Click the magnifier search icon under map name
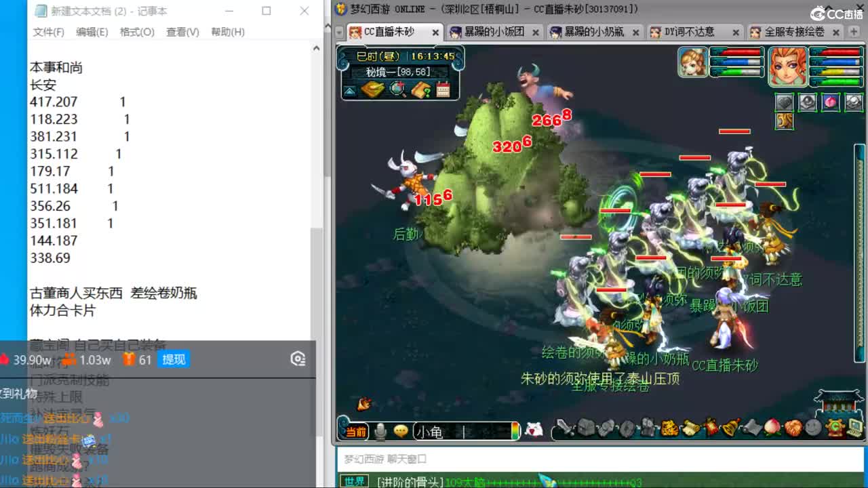Image resolution: width=868 pixels, height=488 pixels. point(397,89)
